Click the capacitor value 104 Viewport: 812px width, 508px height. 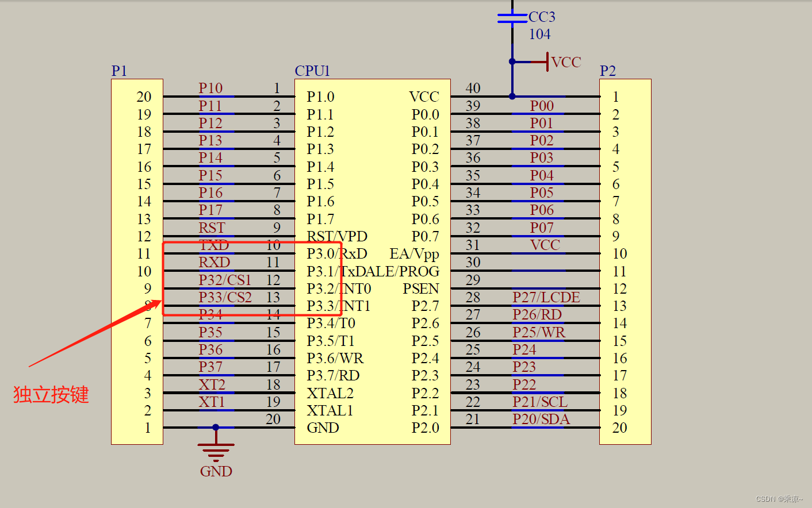(x=539, y=34)
